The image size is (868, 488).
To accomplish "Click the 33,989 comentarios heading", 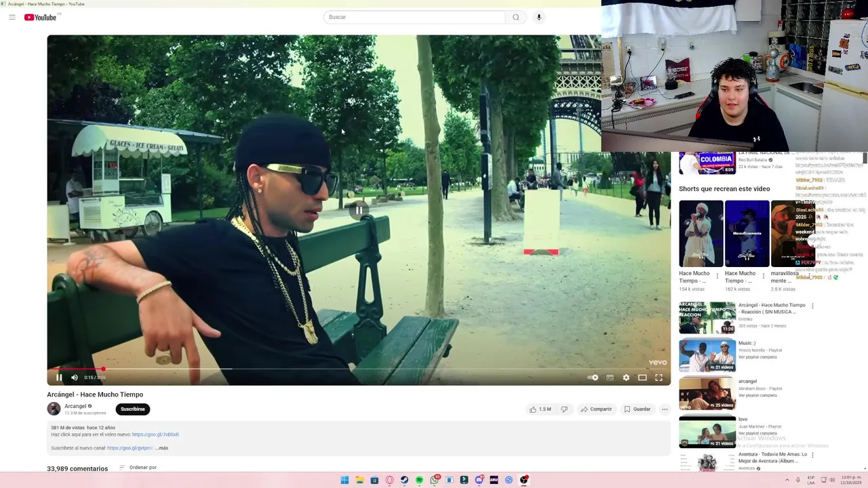I will 77,468.
